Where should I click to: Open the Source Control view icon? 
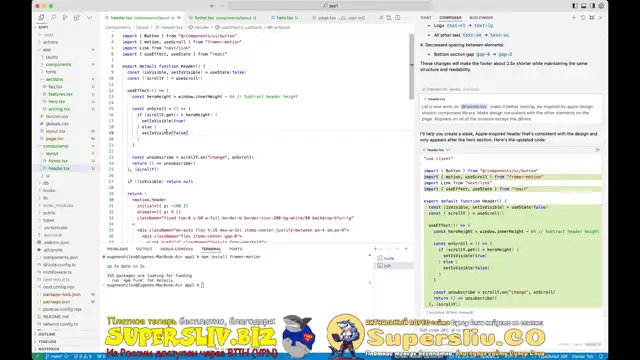point(65,18)
